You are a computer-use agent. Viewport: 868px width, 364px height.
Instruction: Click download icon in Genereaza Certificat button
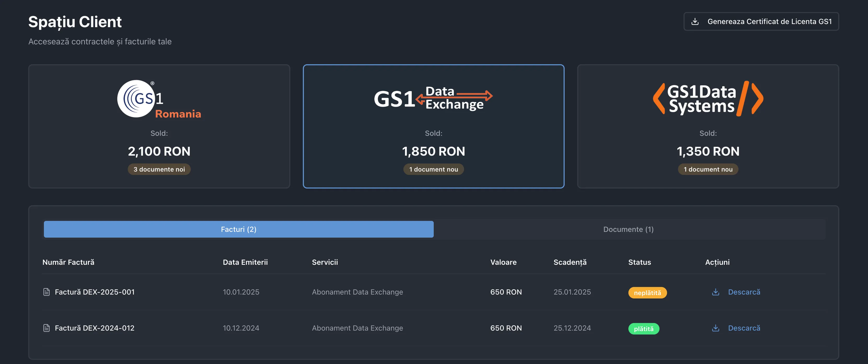pos(695,22)
